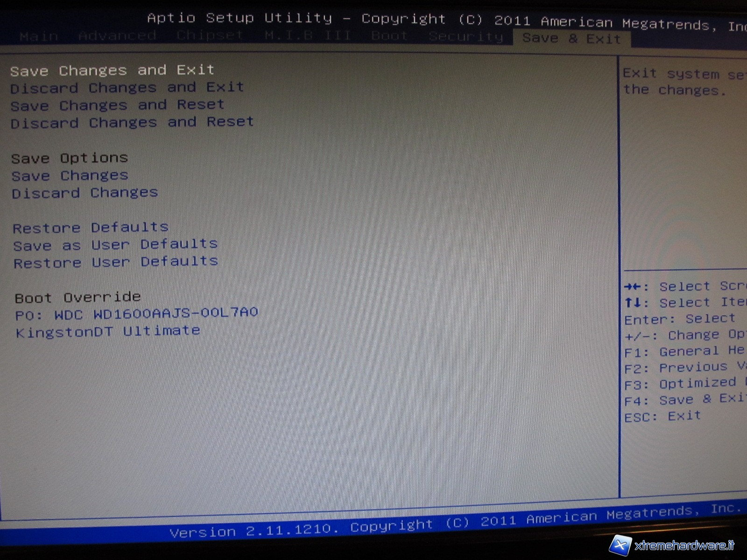Choose Discard Changes and Reset
The width and height of the screenshot is (747, 560).
(132, 122)
